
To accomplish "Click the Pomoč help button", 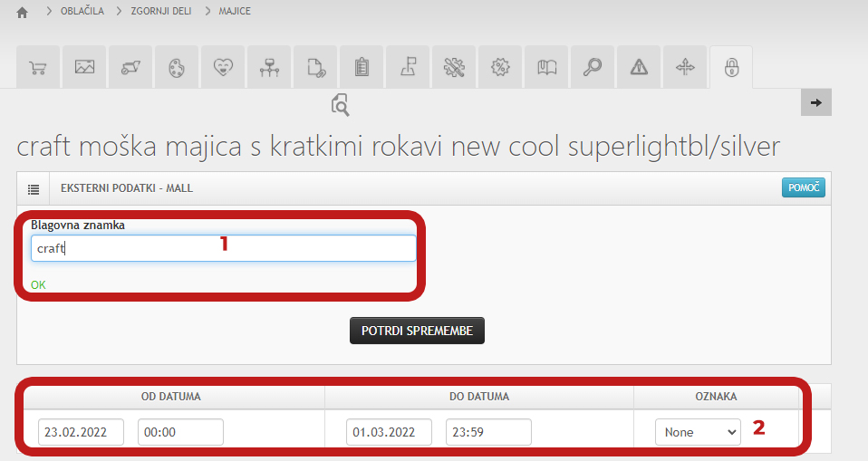I will [803, 187].
